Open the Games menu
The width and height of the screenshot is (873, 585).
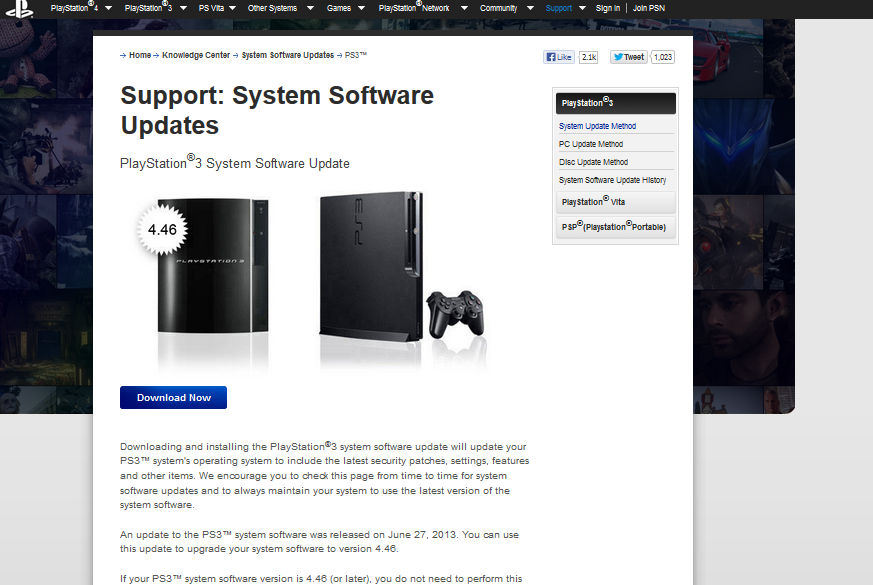pos(339,8)
